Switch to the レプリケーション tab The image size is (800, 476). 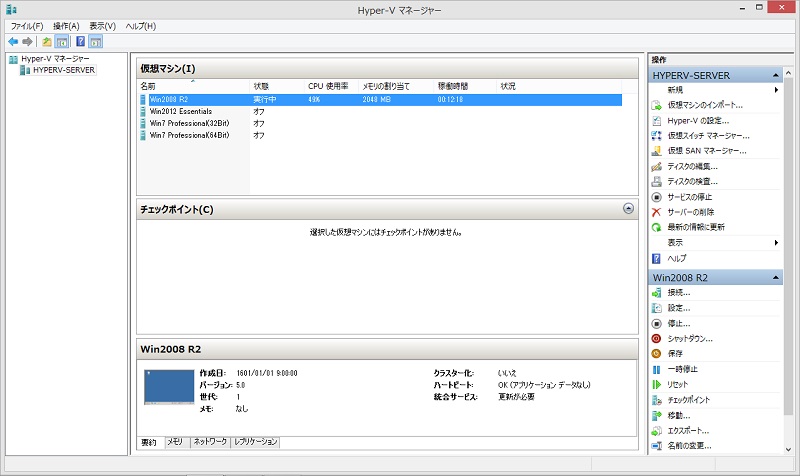(x=255, y=442)
